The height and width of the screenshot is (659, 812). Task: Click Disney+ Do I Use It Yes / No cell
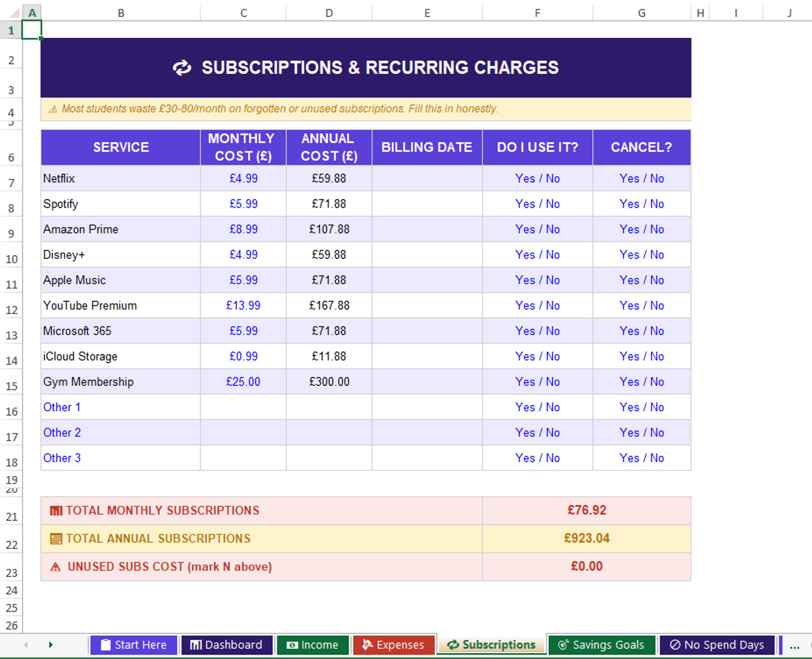click(x=538, y=255)
